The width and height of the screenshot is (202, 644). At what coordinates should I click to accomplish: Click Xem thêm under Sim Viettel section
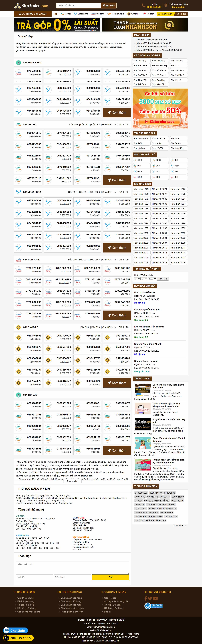click(117, 180)
